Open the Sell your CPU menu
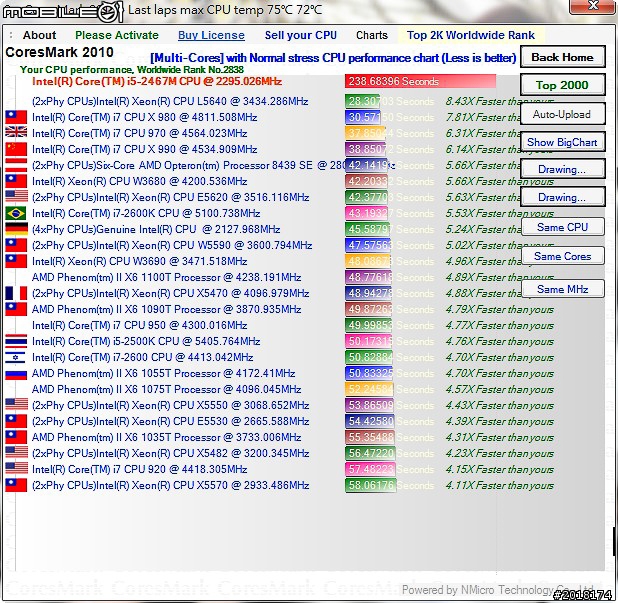The image size is (618, 603). [x=301, y=35]
